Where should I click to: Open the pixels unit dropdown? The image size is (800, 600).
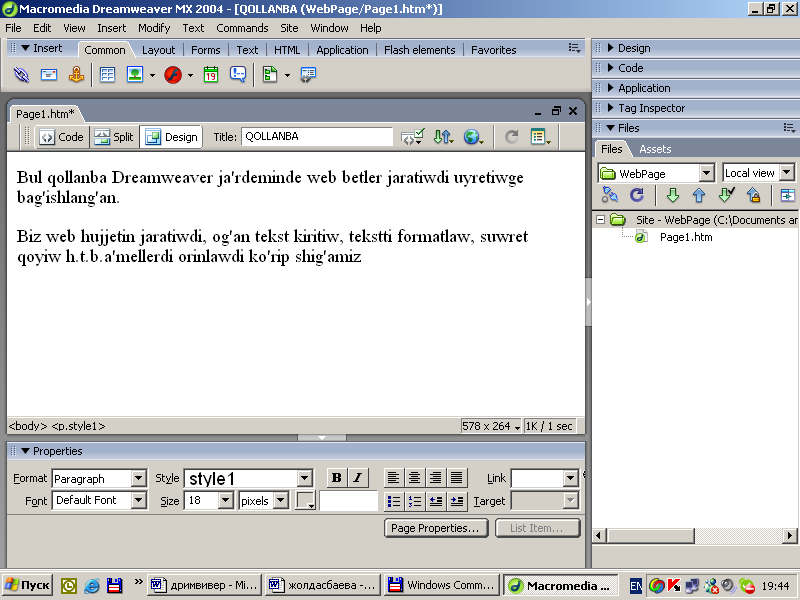click(281, 501)
